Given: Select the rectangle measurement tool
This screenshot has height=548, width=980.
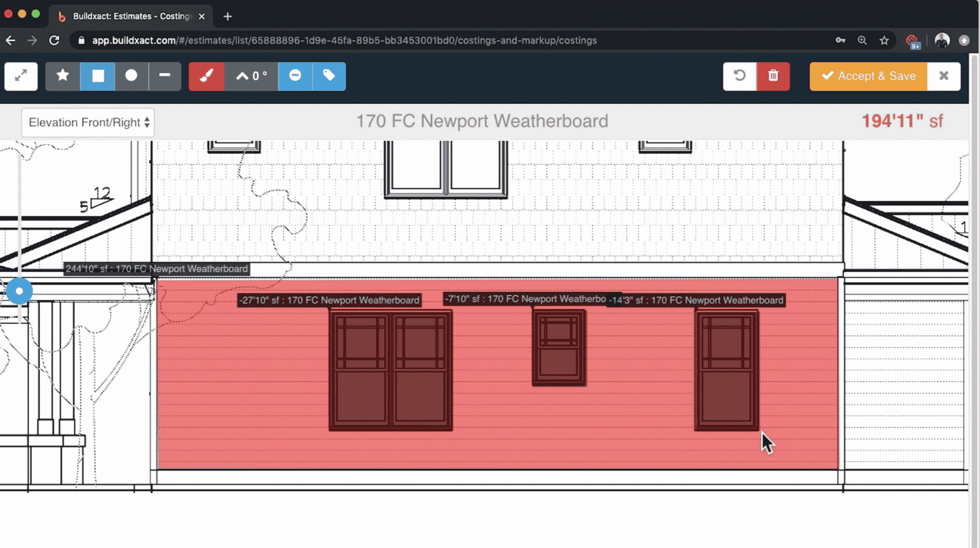Looking at the screenshot, I should tap(97, 76).
